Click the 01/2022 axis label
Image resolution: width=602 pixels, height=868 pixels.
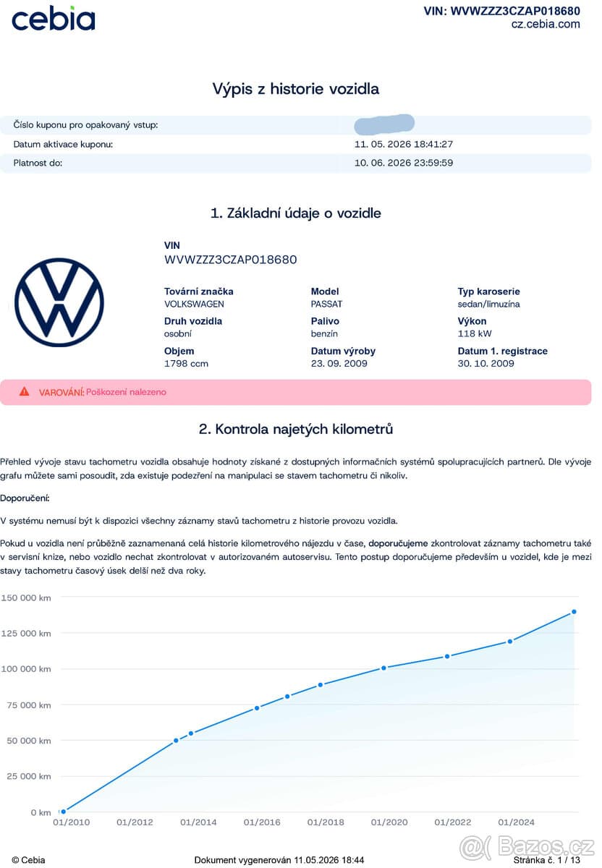pos(453,822)
